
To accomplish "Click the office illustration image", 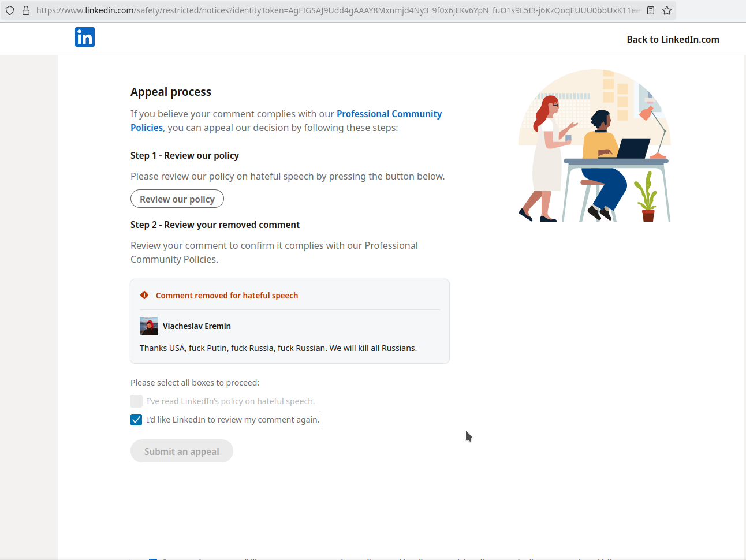I will (594, 145).
